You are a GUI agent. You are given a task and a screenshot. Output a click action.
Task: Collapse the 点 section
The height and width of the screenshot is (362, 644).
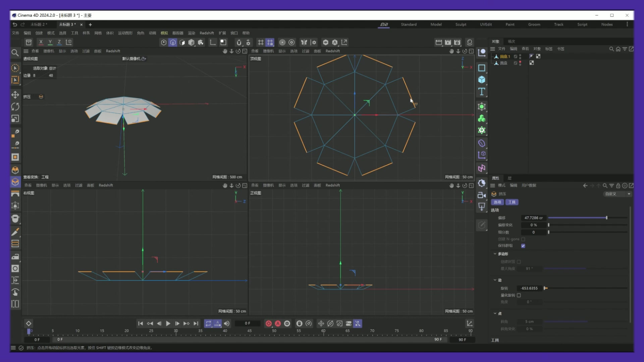pyautogui.click(x=495, y=313)
